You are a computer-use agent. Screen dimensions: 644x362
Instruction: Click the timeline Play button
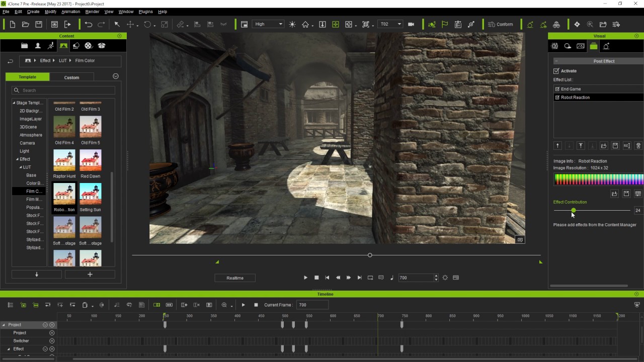pos(244,305)
